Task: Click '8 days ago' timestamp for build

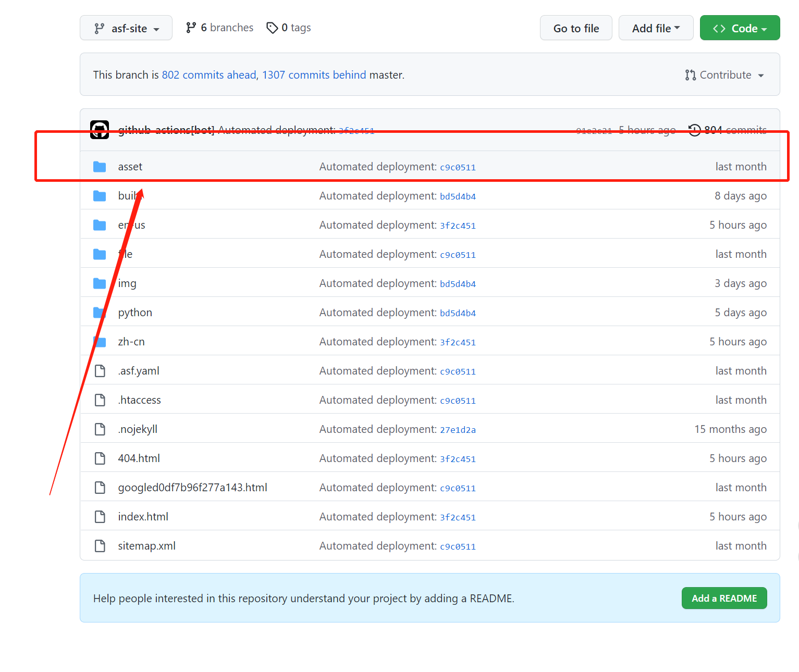Action: (x=741, y=196)
